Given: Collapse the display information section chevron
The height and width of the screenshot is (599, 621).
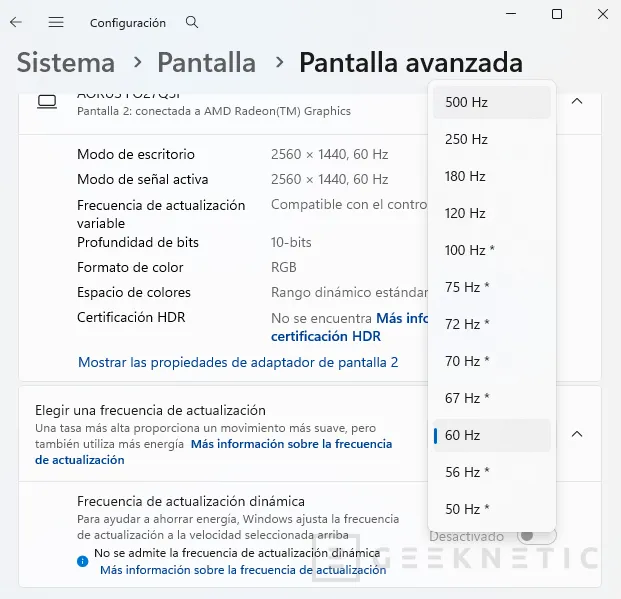Looking at the screenshot, I should pos(577,101).
